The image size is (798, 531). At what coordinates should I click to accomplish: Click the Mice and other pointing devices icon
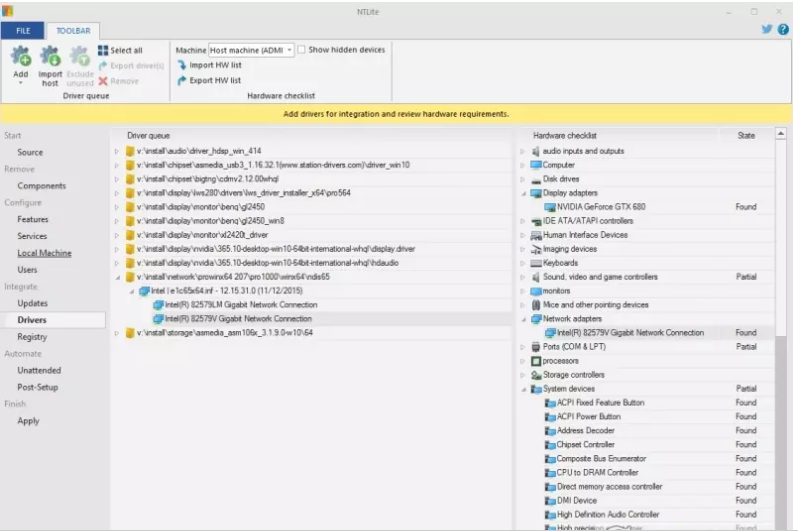536,305
